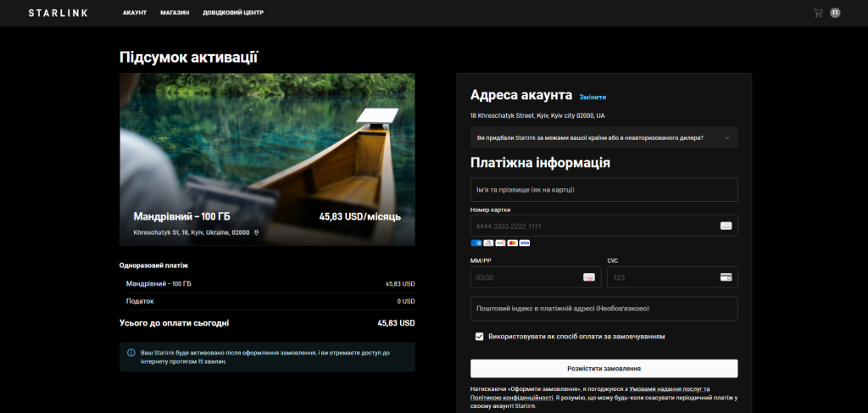Click the info icon in activation notice
868x413 pixels.
(131, 353)
